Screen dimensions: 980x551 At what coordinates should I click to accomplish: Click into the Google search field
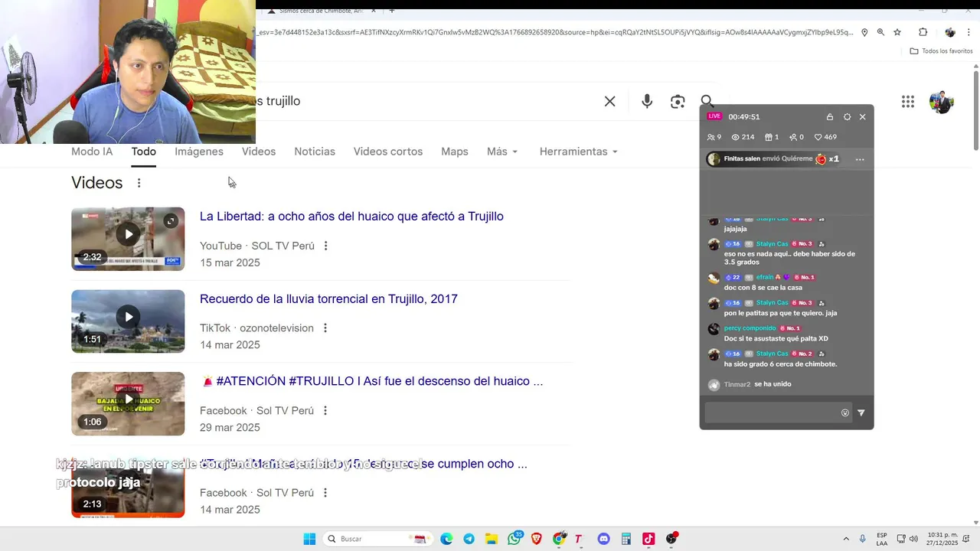[429, 101]
